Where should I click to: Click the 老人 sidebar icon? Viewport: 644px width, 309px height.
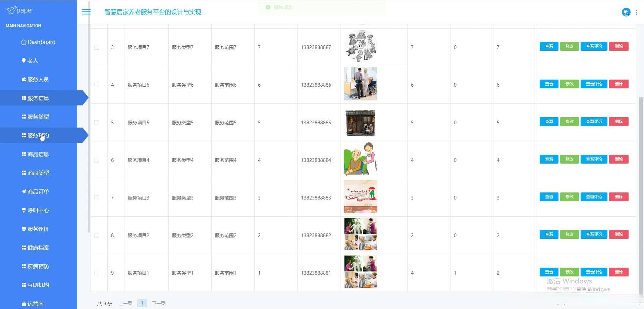[24, 60]
